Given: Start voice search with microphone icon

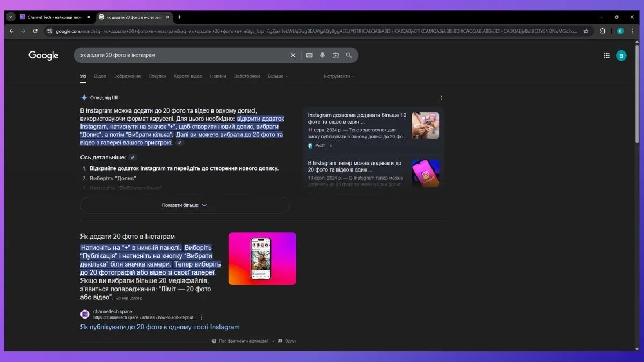Looking at the screenshot, I should tap(323, 55).
